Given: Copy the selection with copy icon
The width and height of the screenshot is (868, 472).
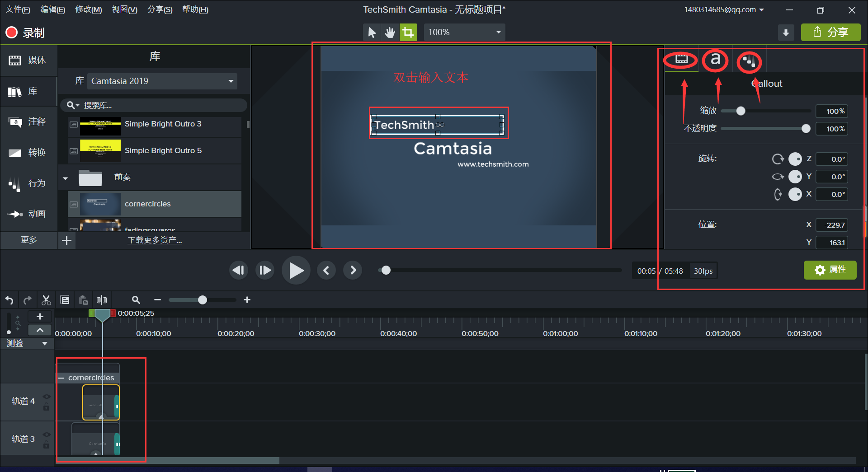Looking at the screenshot, I should 65,300.
